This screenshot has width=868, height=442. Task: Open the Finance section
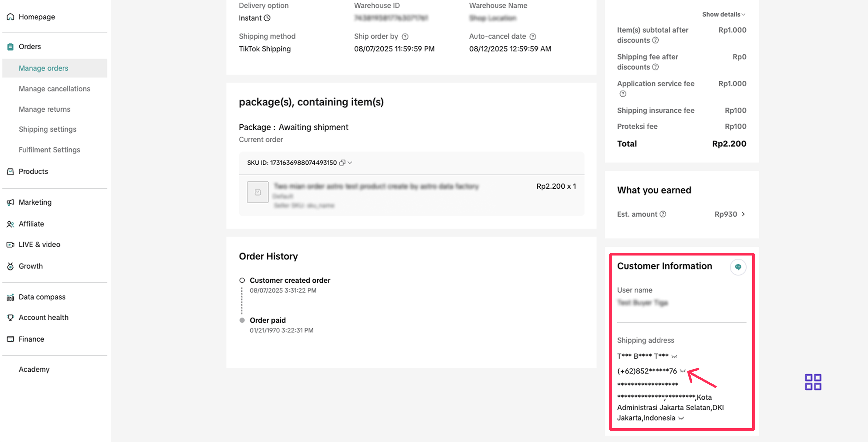point(31,339)
